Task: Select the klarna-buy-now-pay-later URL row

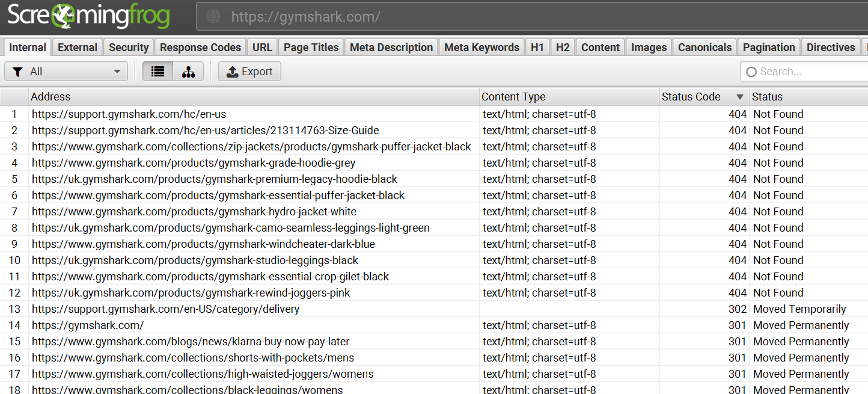Action: [x=191, y=342]
